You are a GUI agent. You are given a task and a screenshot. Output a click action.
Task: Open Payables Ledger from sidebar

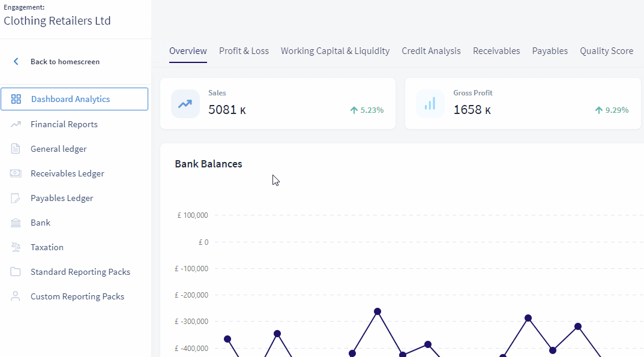click(x=62, y=198)
